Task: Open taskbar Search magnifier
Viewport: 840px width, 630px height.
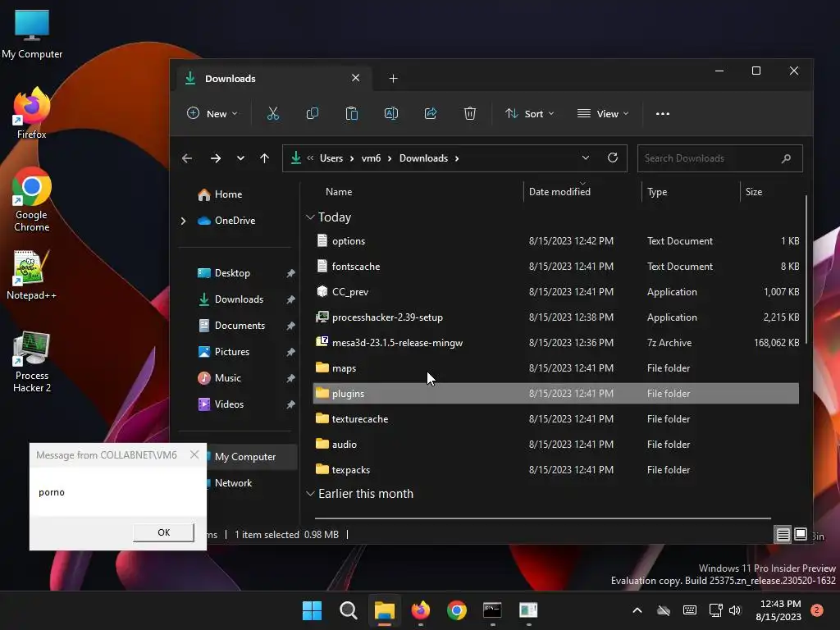Action: 348,610
